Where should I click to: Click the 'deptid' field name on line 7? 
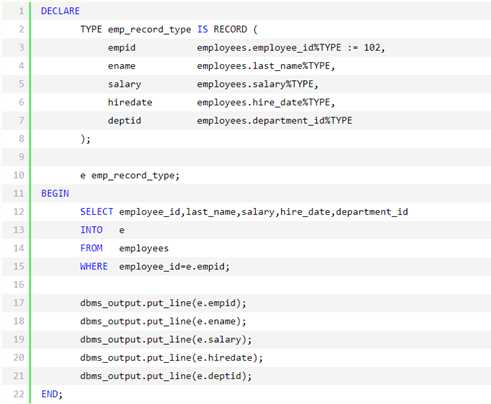pos(124,121)
